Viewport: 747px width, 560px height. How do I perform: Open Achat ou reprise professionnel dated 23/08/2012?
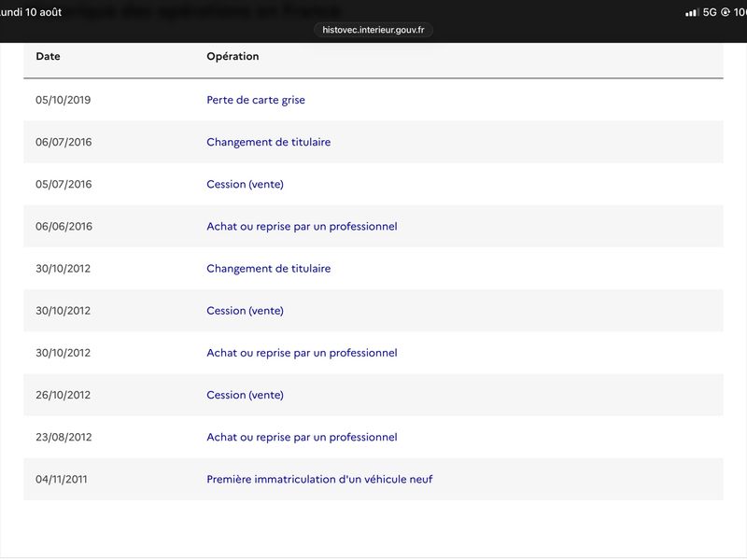[x=302, y=437]
